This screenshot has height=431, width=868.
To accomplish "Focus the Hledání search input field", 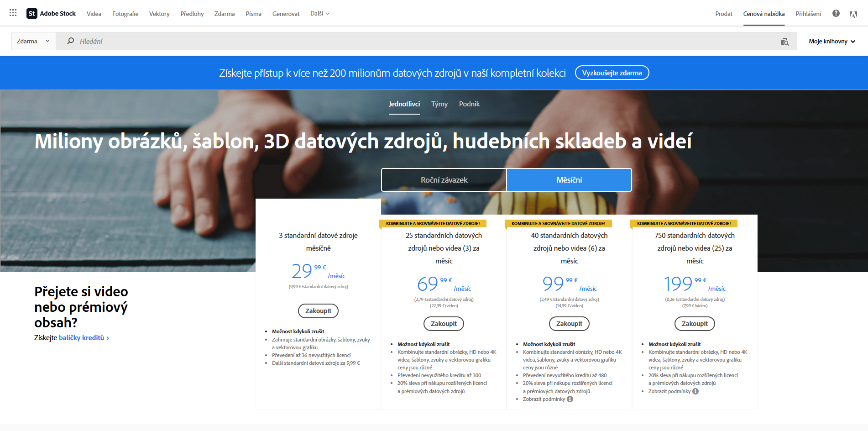I will click(427, 41).
